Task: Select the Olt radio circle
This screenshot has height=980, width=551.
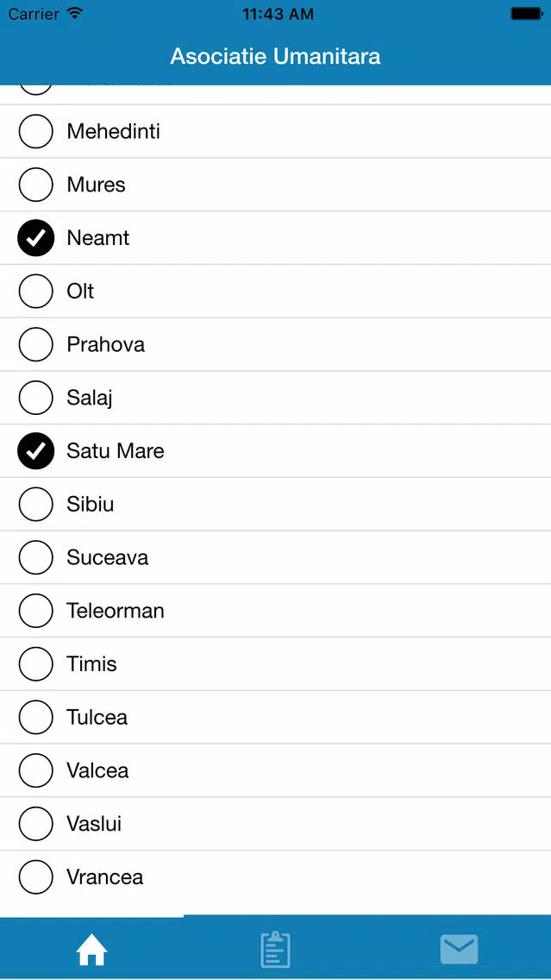Action: click(35, 292)
